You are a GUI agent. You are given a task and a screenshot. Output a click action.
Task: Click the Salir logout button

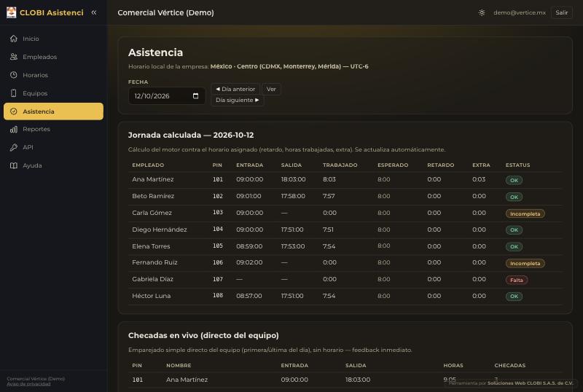tap(561, 12)
